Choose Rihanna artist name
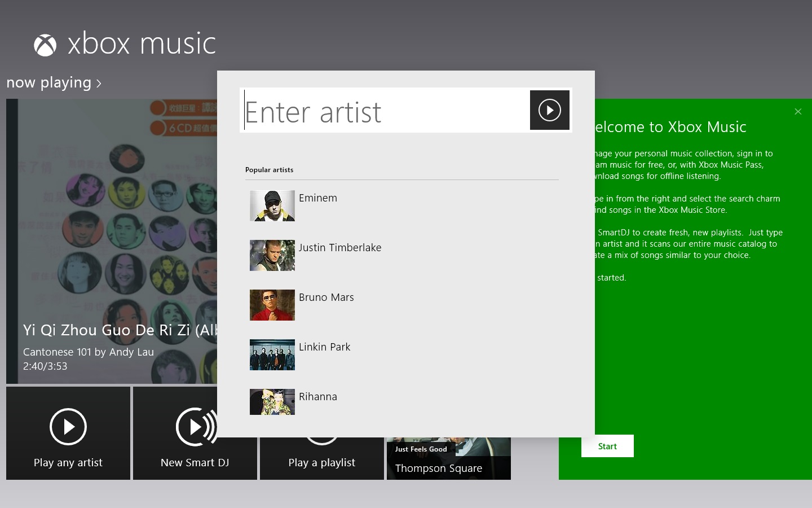This screenshot has height=508, width=812. [x=318, y=397]
